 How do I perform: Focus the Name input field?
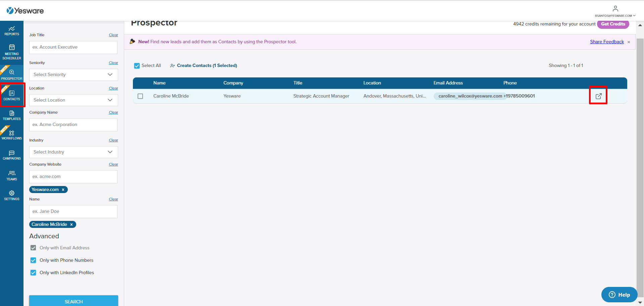(73, 211)
